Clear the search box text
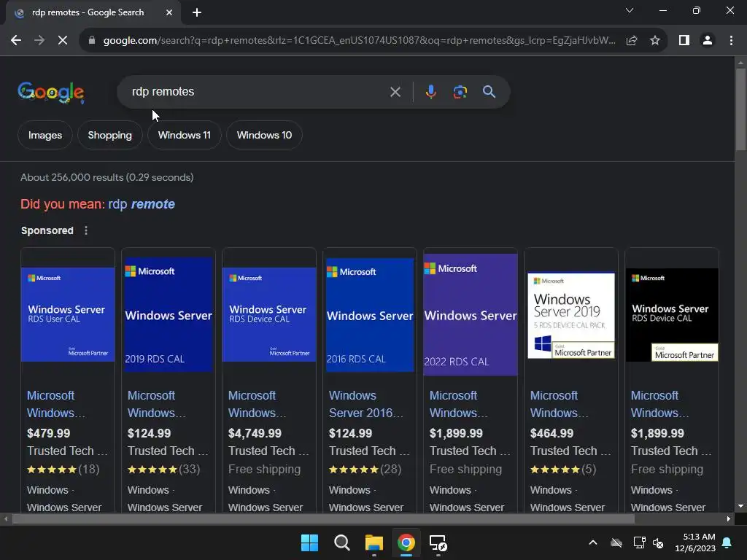 395,92
